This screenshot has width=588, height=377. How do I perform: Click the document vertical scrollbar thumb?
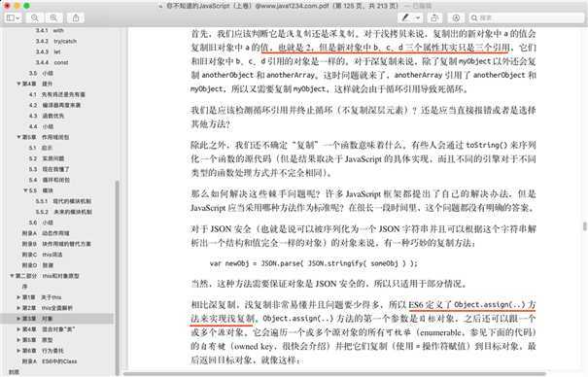(x=585, y=226)
